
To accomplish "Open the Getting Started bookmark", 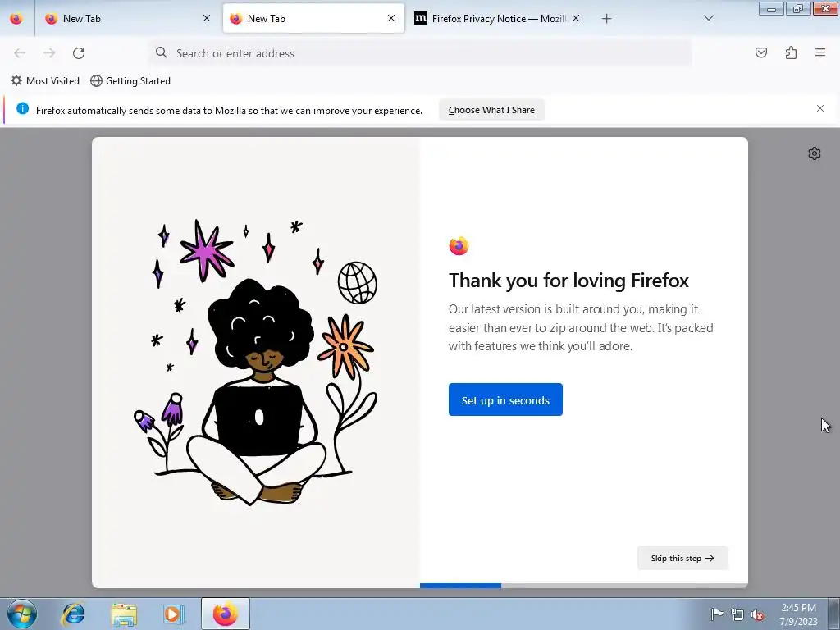I will click(130, 81).
